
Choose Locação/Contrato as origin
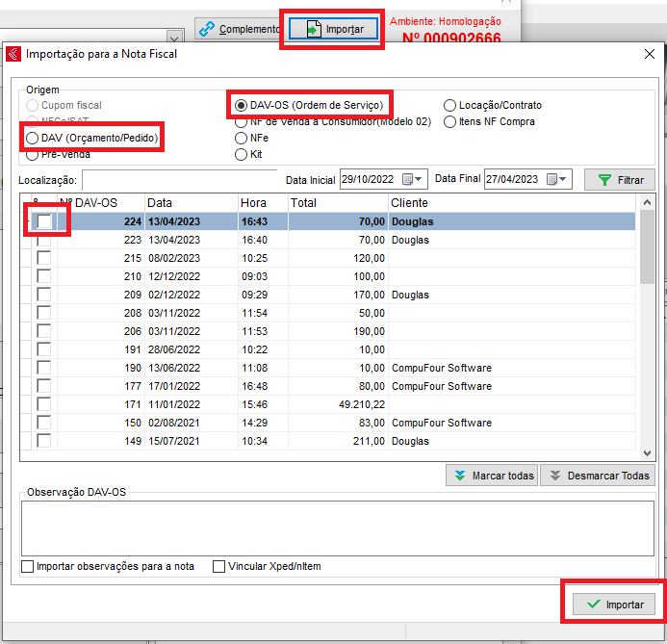tap(450, 105)
